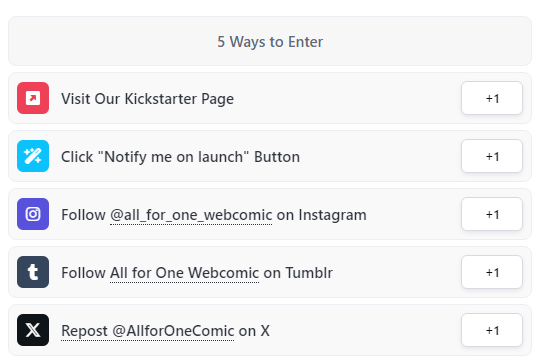540x362 pixels.
Task: Expand the Follow on Instagram entry row
Action: 270,214
